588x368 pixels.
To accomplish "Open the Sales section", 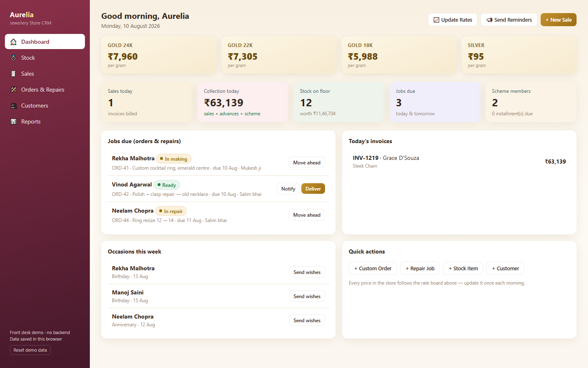I will pyautogui.click(x=45, y=74).
